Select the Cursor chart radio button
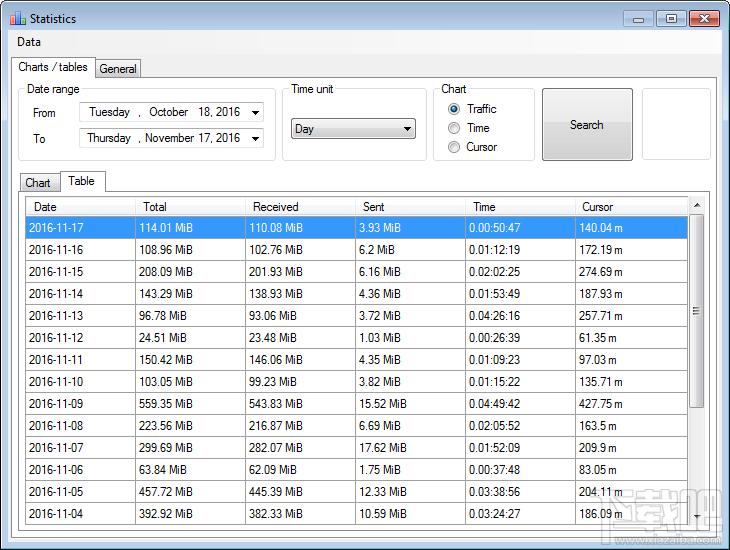Viewport: 730px width, 550px height. (453, 147)
